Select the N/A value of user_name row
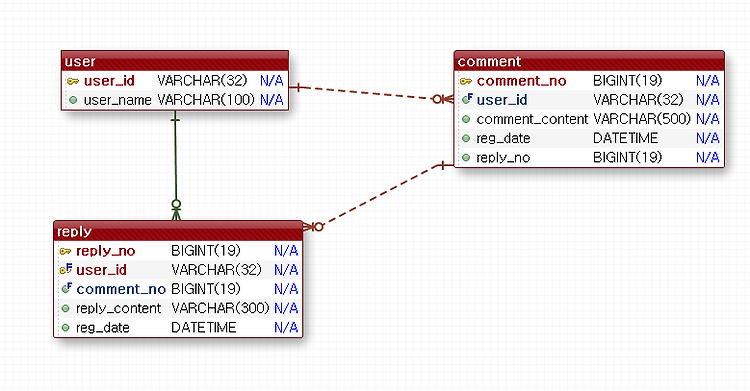This screenshot has height=391, width=750. tap(272, 100)
